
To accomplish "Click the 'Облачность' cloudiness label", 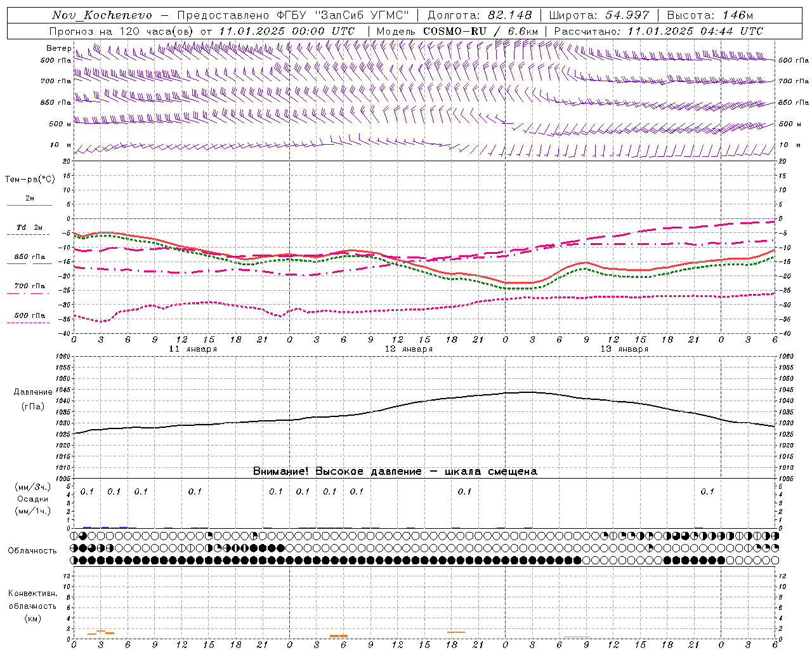I will coord(32,551).
